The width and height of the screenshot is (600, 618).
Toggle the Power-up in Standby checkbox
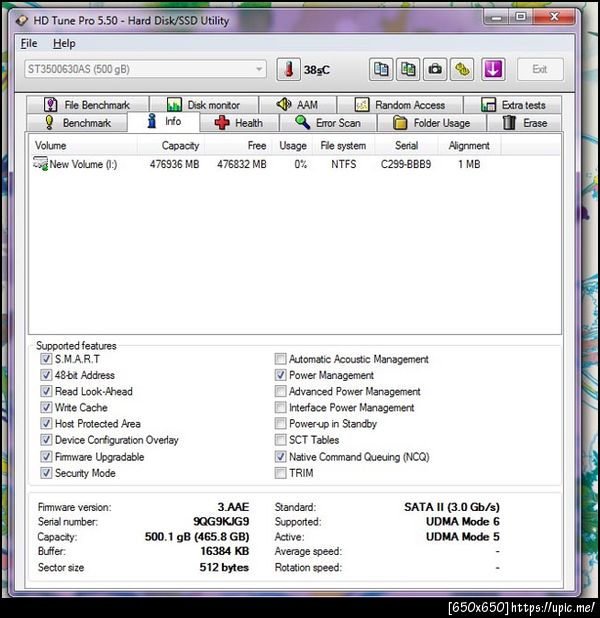(x=280, y=423)
